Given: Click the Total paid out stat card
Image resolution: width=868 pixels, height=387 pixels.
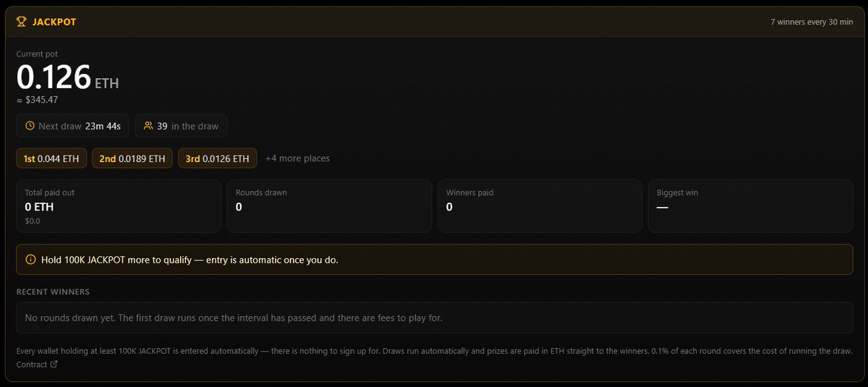Looking at the screenshot, I should point(119,206).
